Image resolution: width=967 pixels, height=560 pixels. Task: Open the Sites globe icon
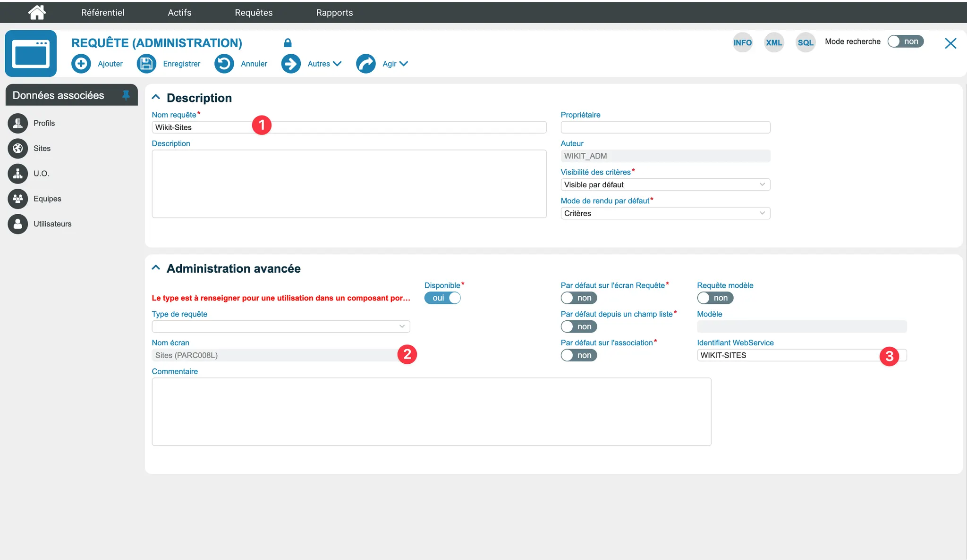(18, 148)
